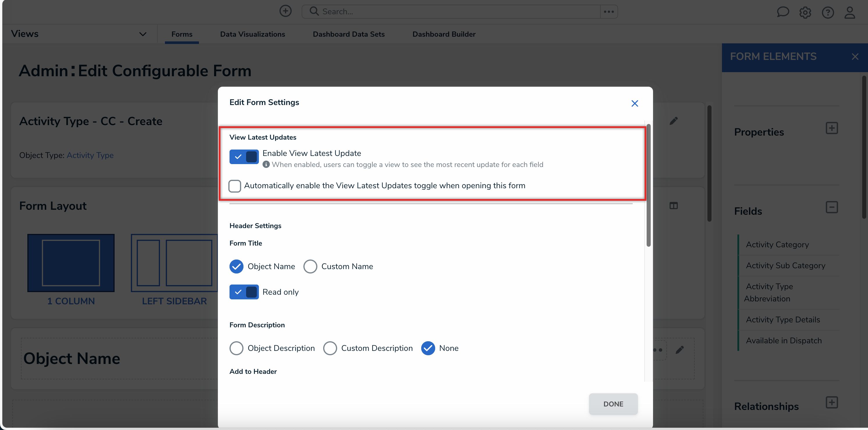
Task: Check automatically enable View Latest Updates checkbox
Action: point(234,186)
